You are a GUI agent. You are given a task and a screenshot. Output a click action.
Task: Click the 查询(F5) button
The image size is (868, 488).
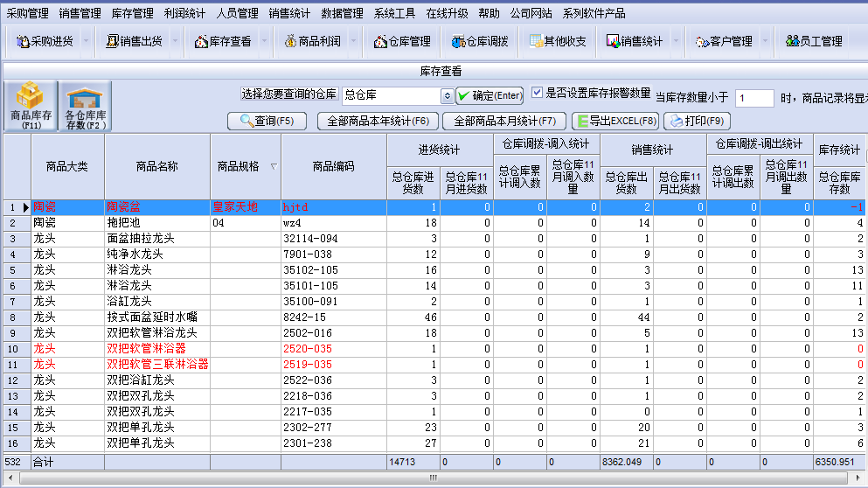[267, 121]
